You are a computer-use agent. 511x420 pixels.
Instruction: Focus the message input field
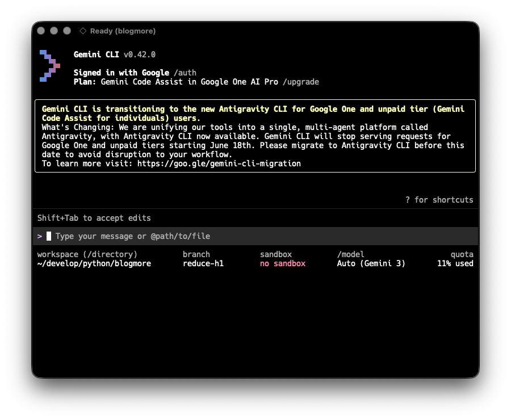[x=256, y=236]
